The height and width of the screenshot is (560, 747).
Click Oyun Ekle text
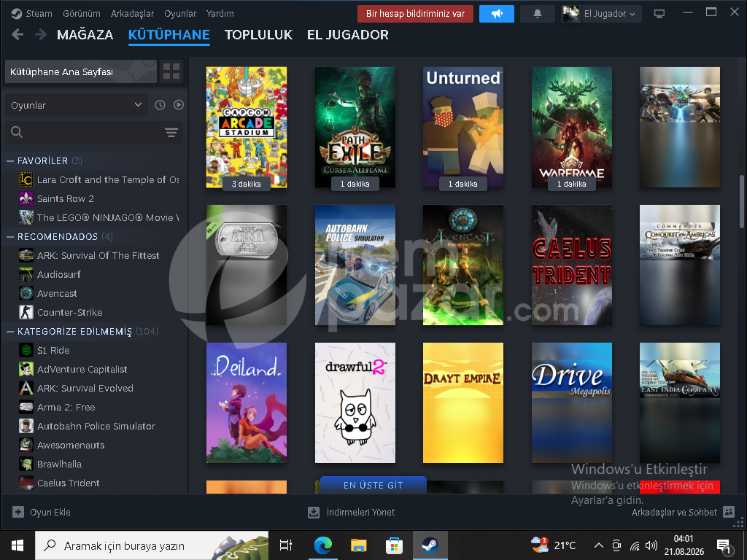(x=50, y=513)
